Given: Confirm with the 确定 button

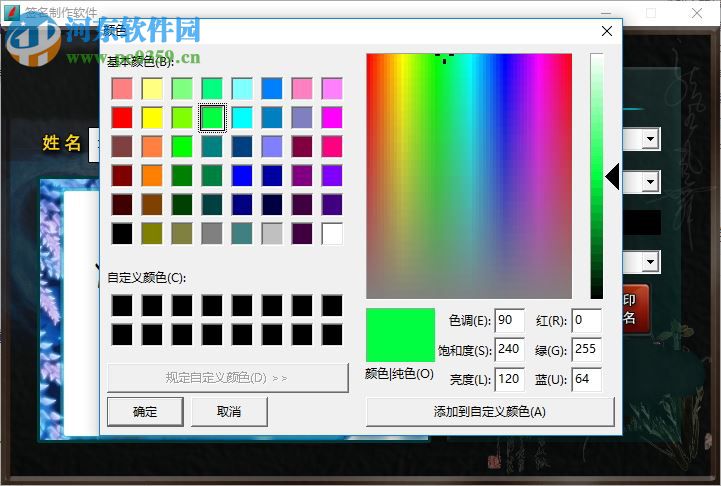Looking at the screenshot, I should [145, 412].
